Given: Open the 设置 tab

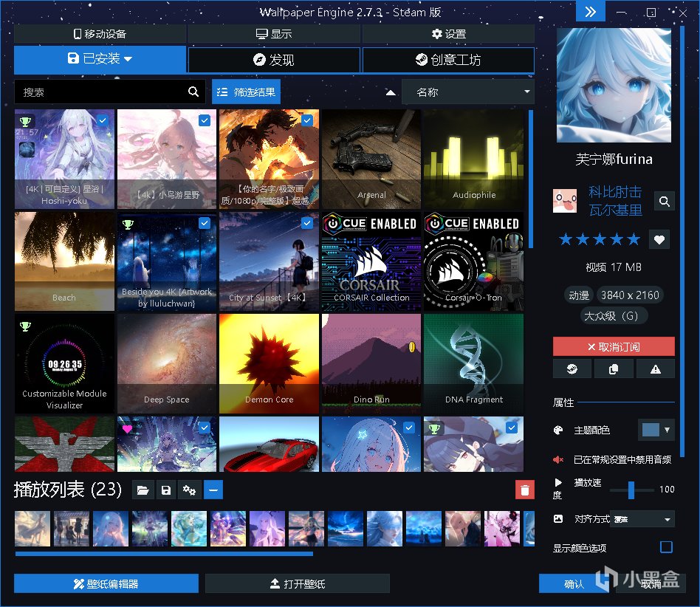Looking at the screenshot, I should (x=449, y=34).
